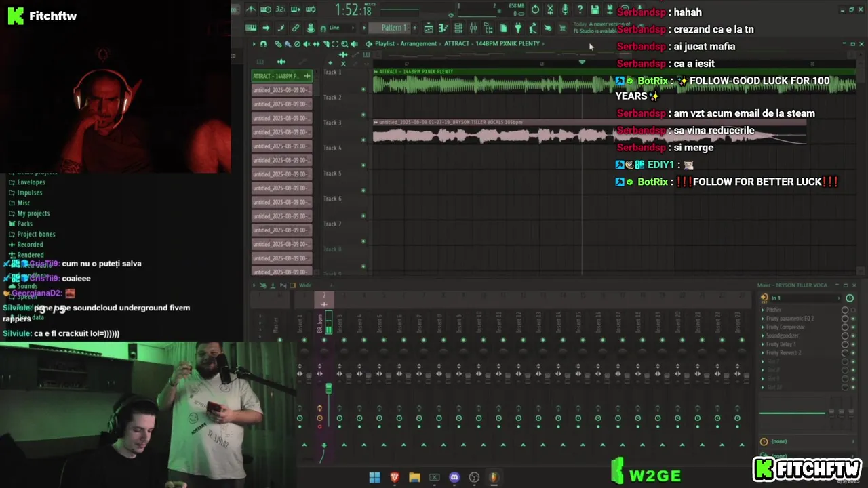Viewport: 868px width, 488px height.
Task: Toggle Track 3 mute switch
Action: 363,140
